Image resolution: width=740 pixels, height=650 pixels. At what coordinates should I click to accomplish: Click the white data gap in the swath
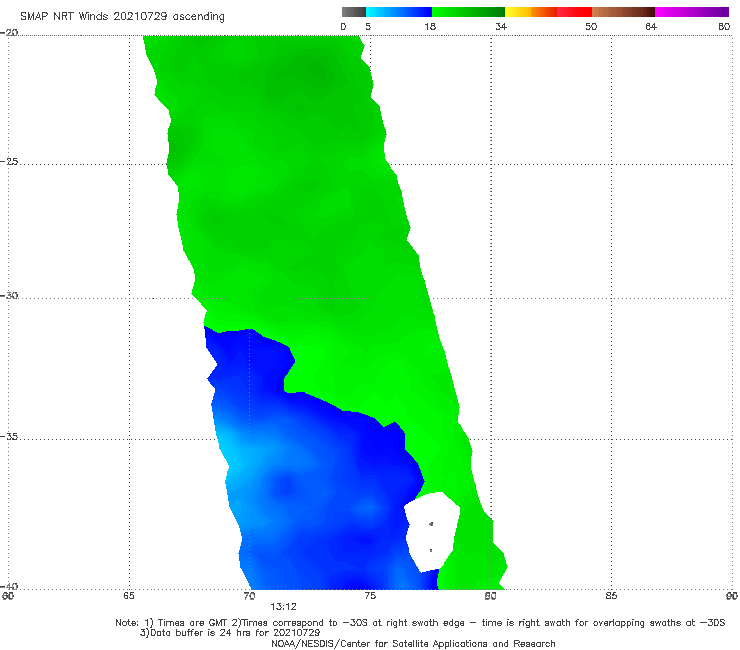click(431, 531)
